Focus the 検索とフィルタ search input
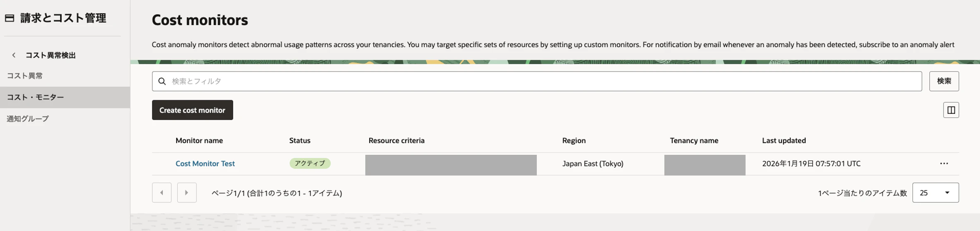The width and height of the screenshot is (980, 231). pos(538,81)
